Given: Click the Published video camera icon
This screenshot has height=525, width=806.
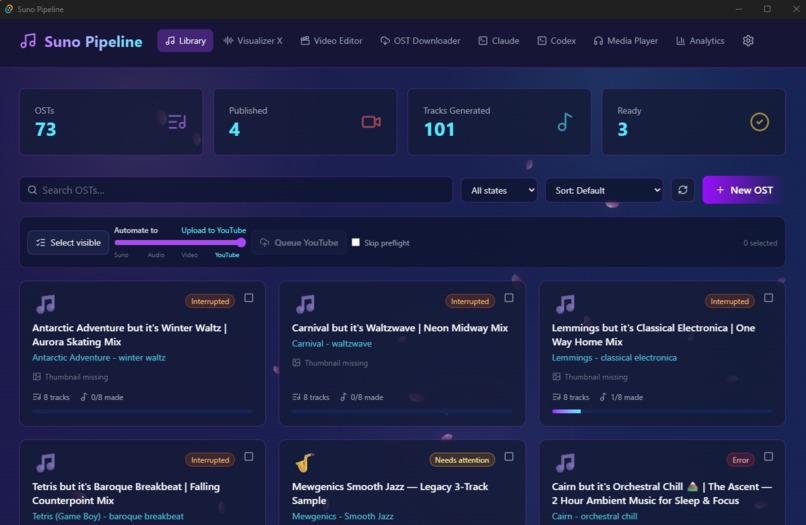Looking at the screenshot, I should click(371, 122).
